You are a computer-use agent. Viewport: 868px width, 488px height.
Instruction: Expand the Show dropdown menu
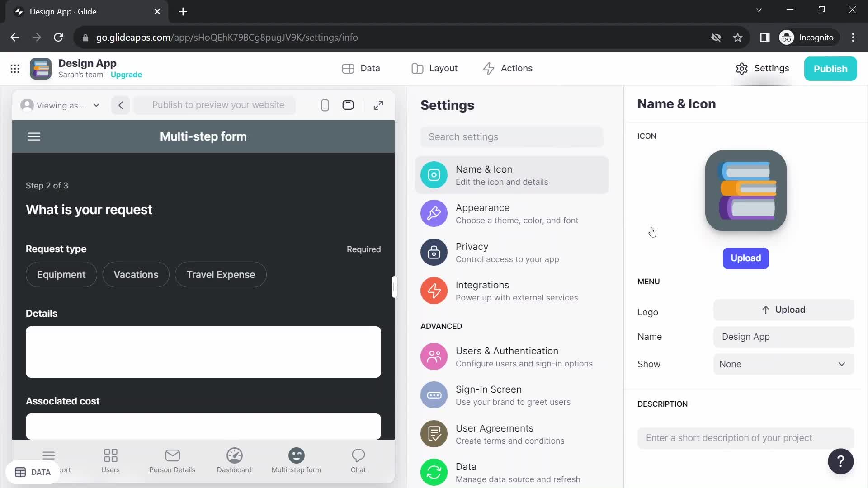point(783,363)
